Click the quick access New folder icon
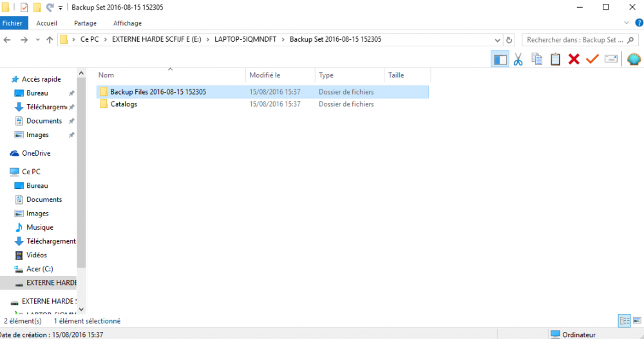 pyautogui.click(x=37, y=7)
